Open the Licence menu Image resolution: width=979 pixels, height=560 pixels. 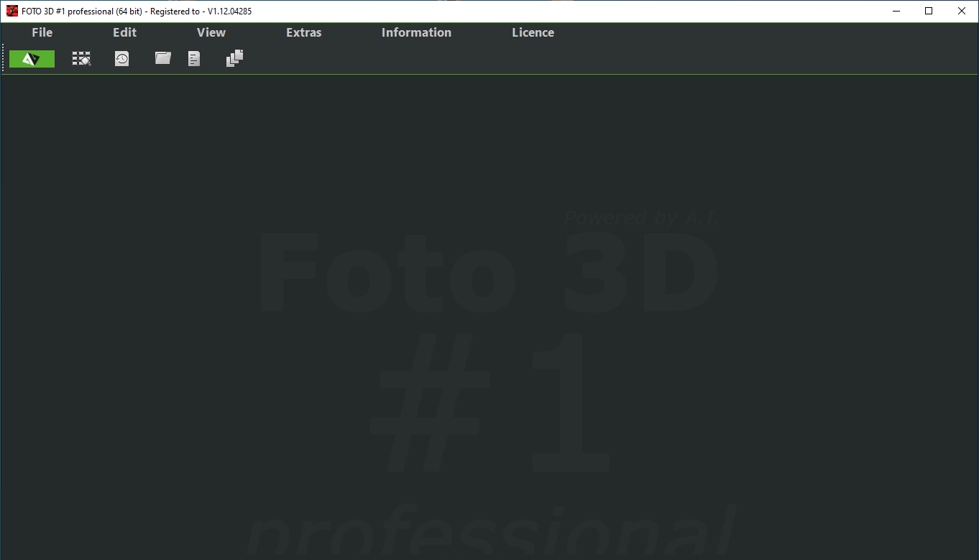pos(533,32)
